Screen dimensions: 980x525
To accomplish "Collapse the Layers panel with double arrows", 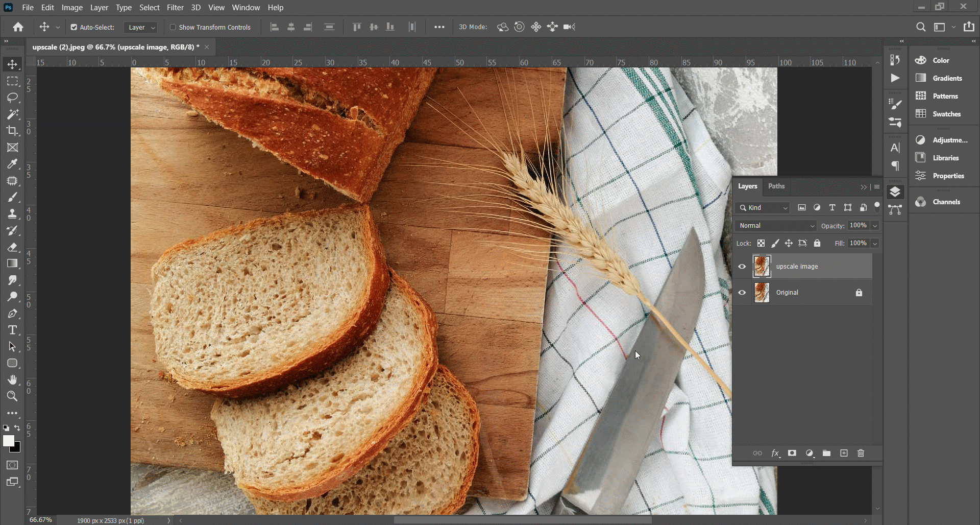I will click(x=864, y=187).
